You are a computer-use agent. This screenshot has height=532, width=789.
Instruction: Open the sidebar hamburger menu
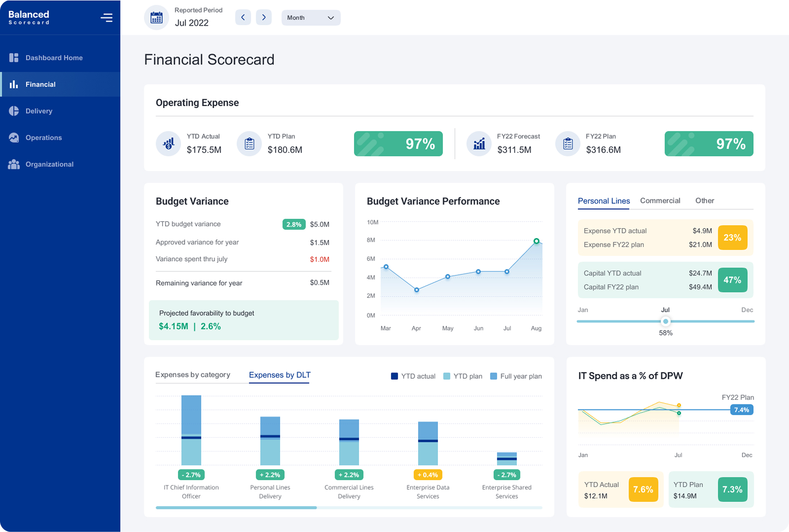(106, 17)
